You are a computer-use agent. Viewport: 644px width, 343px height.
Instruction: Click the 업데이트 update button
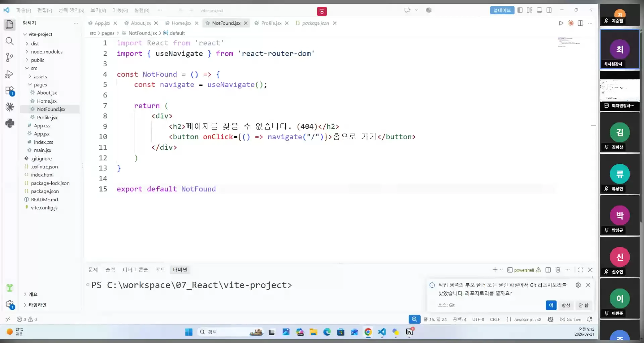[502, 10]
